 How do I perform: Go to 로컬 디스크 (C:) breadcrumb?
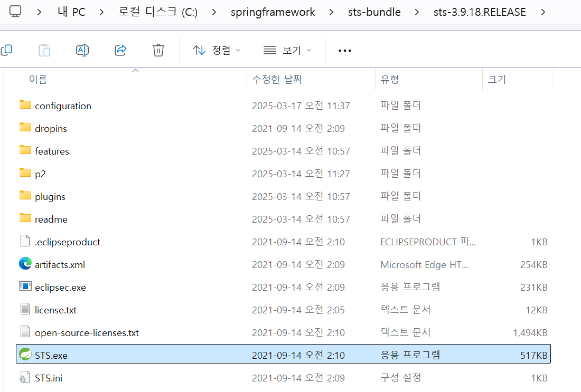158,12
